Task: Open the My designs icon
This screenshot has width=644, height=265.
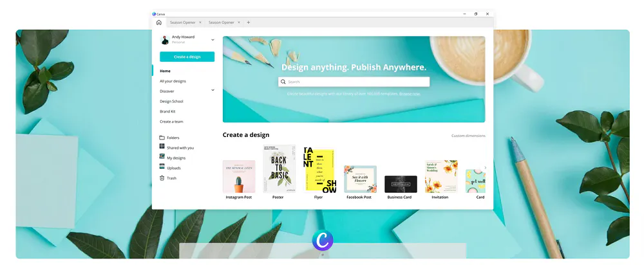Action: 162,158
